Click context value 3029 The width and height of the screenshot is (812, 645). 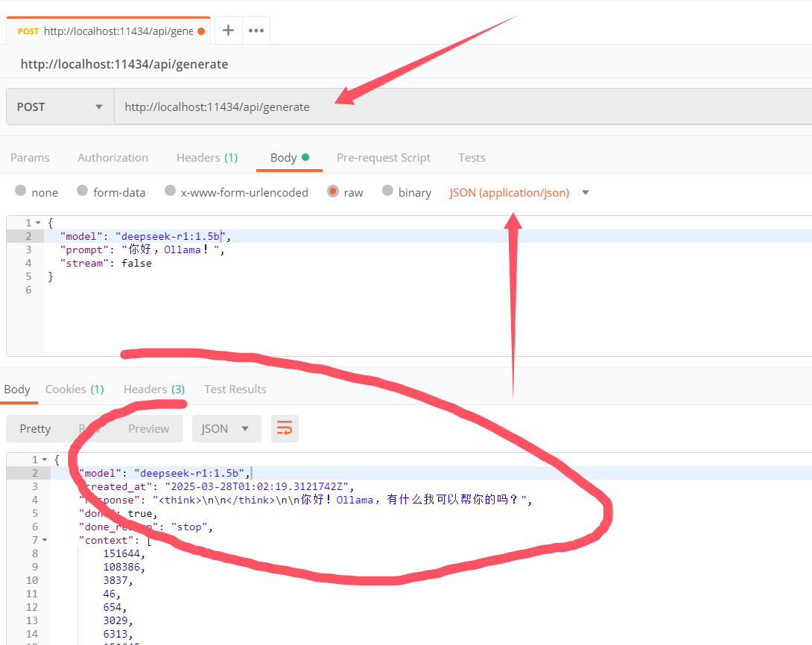point(115,620)
